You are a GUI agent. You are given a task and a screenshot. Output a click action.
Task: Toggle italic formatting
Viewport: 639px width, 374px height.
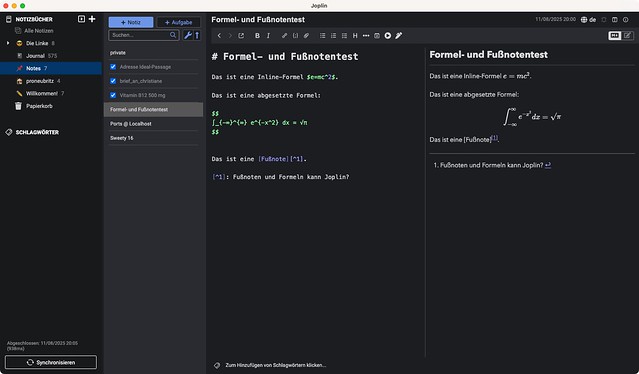pos(268,35)
